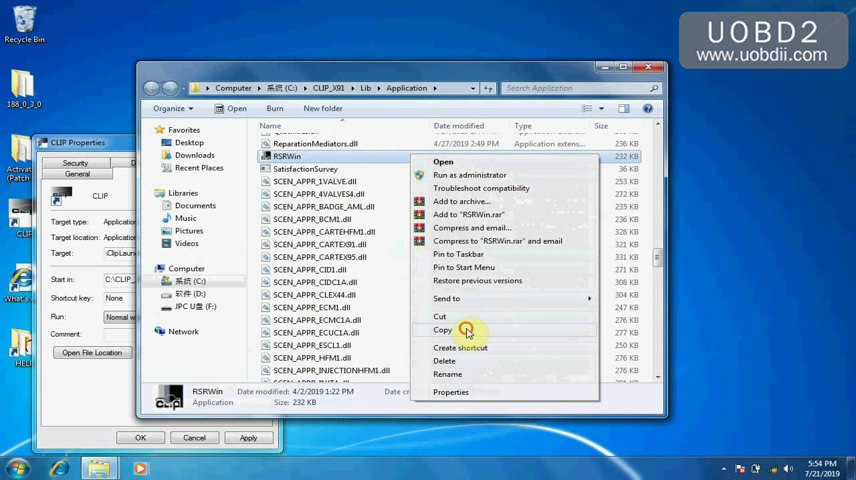This screenshot has width=856, height=480.
Task: Click the Help question mark icon in Explorer
Action: (x=648, y=108)
